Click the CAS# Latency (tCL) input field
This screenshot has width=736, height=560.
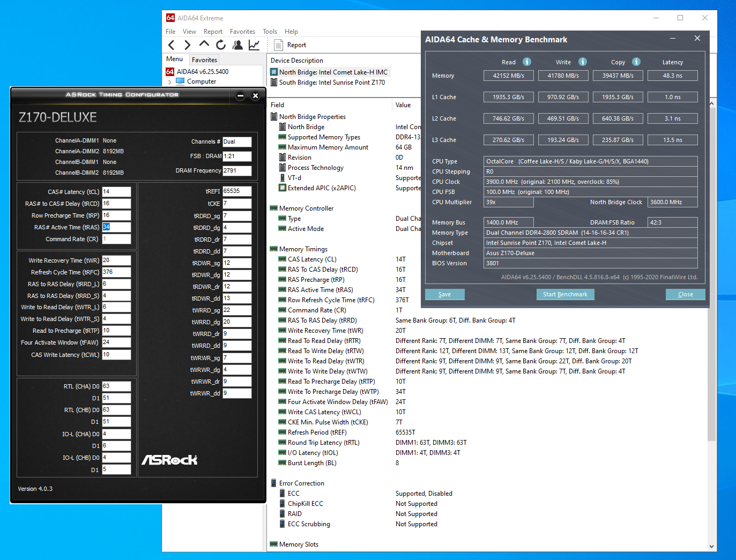[116, 192]
